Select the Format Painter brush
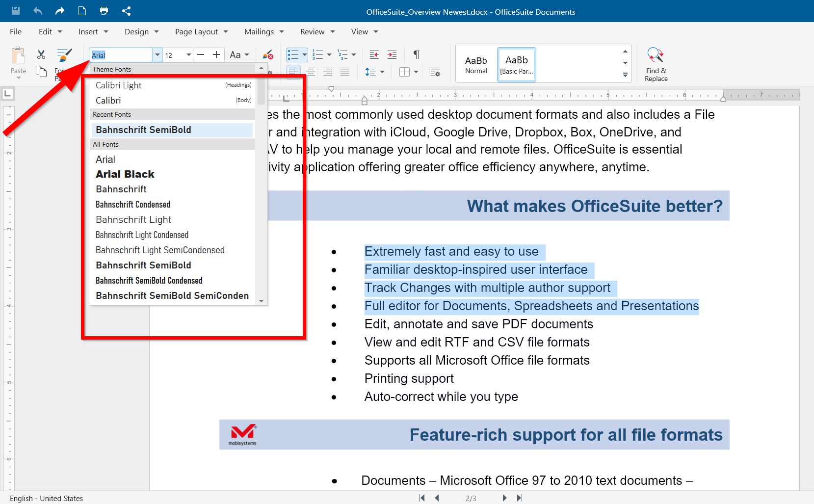The width and height of the screenshot is (814, 504). [x=64, y=54]
